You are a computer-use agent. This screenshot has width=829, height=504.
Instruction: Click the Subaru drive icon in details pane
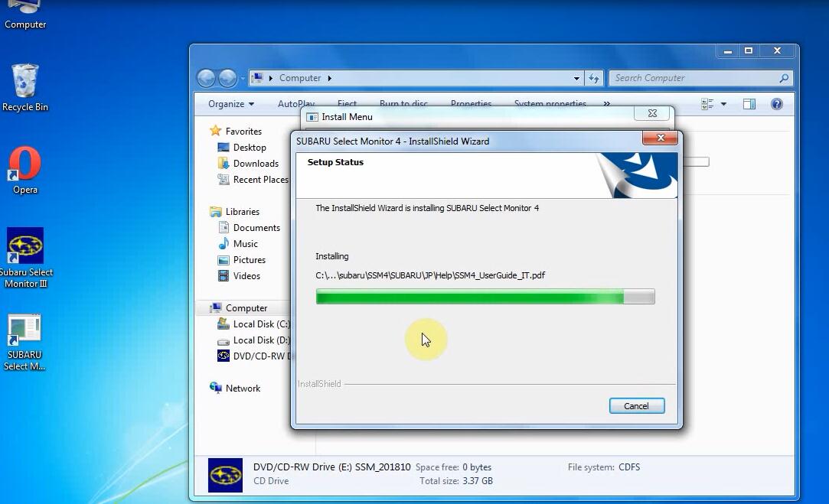tap(225, 475)
